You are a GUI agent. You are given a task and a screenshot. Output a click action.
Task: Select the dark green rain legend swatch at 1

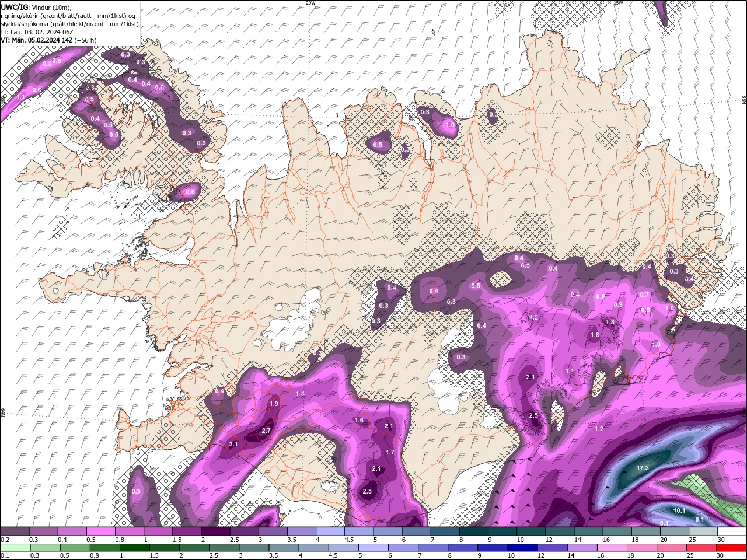click(x=134, y=548)
